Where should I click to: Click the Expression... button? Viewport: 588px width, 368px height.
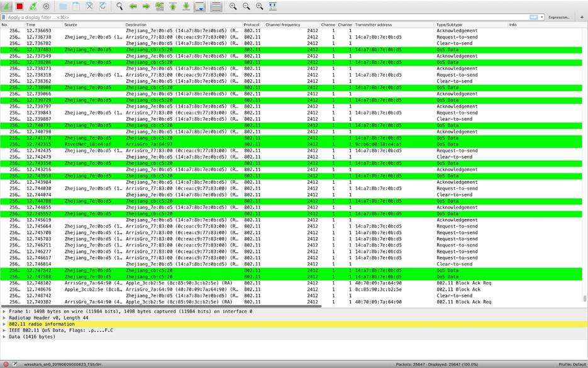[x=559, y=17]
